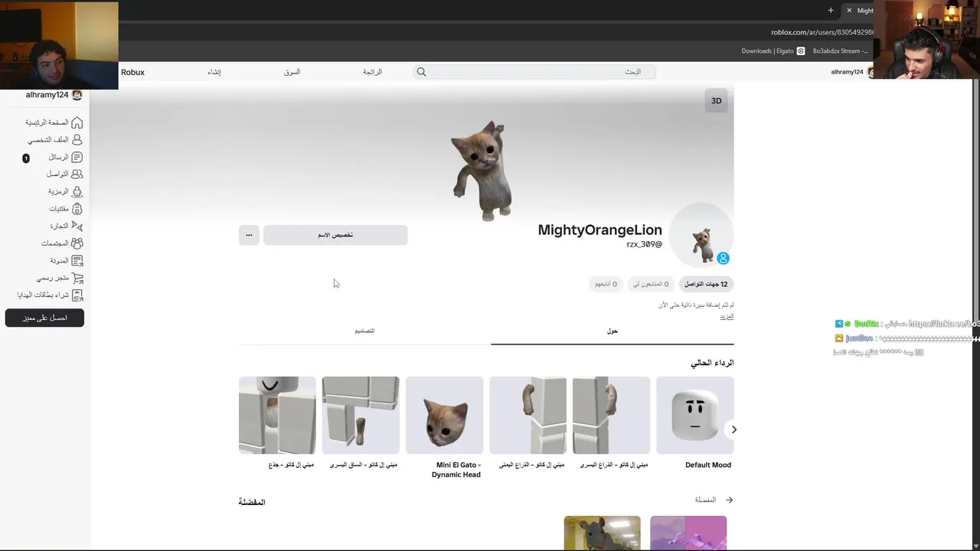This screenshot has height=551, width=980.
Task: Open the Buy Gift Cards icon
Action: [77, 295]
